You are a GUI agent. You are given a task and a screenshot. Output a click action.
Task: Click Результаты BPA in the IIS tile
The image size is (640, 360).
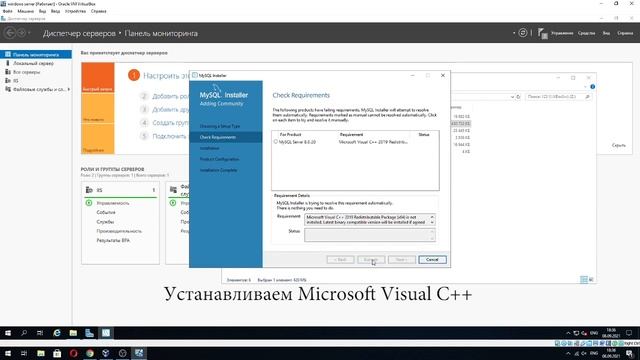point(113,240)
